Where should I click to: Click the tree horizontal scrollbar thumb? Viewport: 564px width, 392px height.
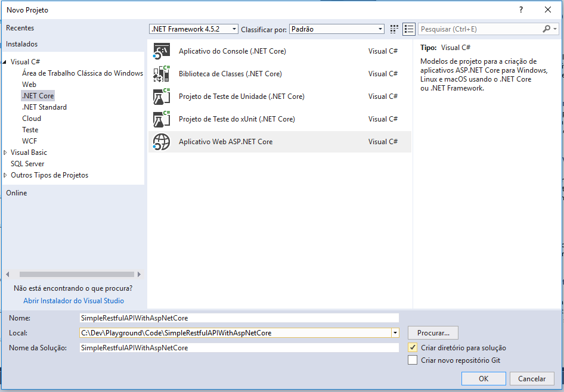[x=77, y=274]
